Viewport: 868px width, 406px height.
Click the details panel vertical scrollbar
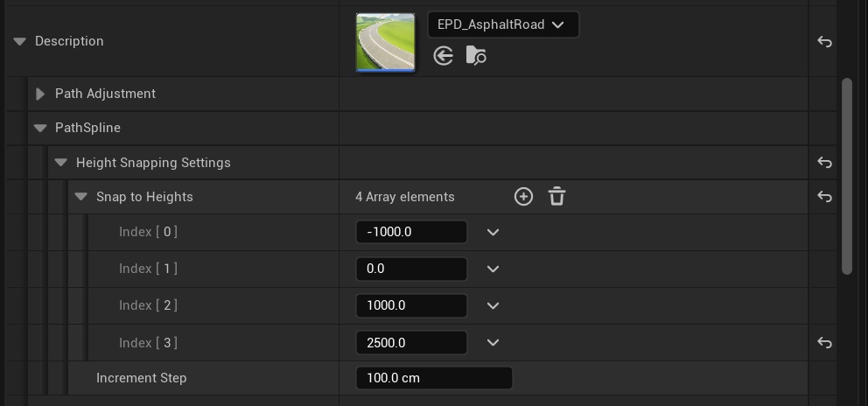[846, 176]
